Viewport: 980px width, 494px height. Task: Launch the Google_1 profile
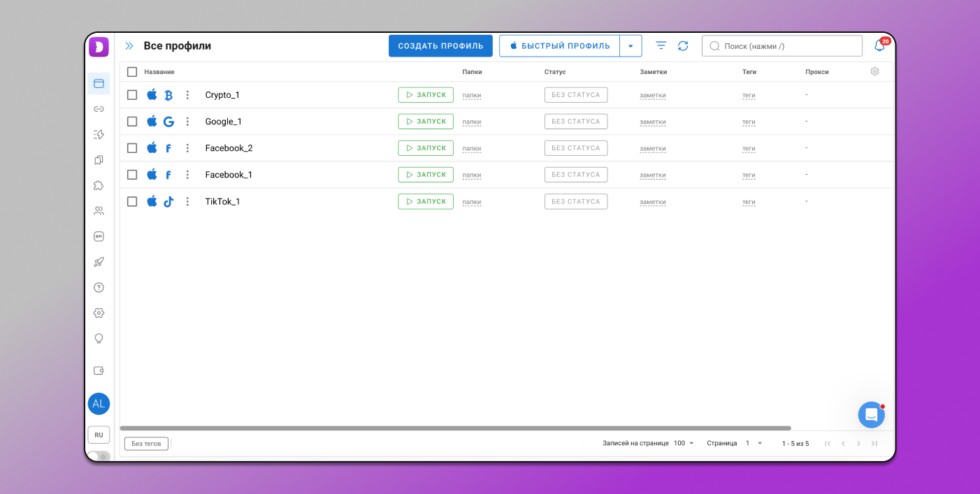(426, 122)
